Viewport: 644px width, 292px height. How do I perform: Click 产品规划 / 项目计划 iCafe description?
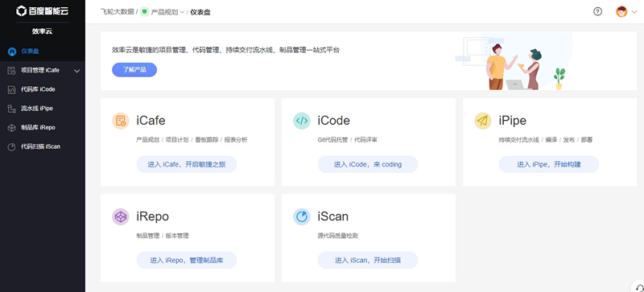coord(192,140)
